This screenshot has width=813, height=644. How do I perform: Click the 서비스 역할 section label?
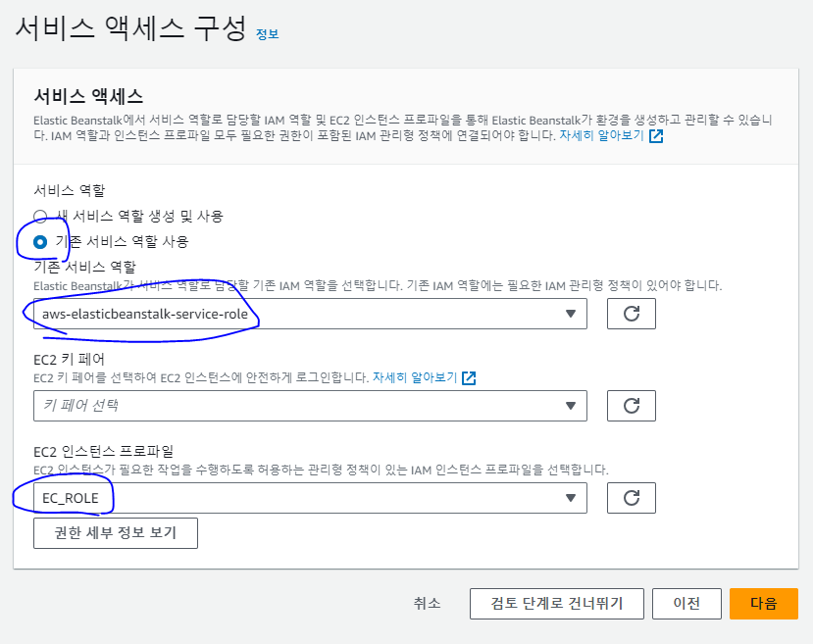tap(69, 191)
